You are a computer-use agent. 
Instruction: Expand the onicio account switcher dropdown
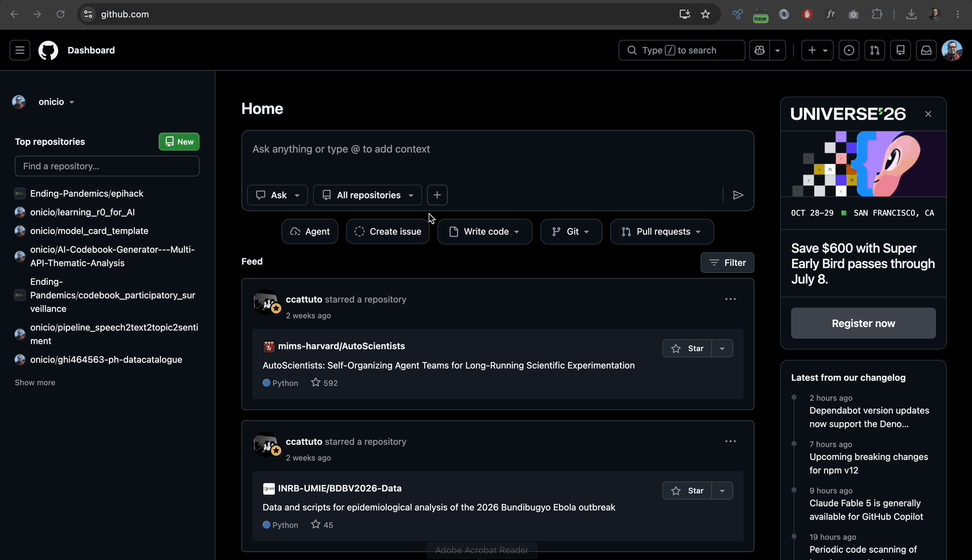(x=56, y=102)
